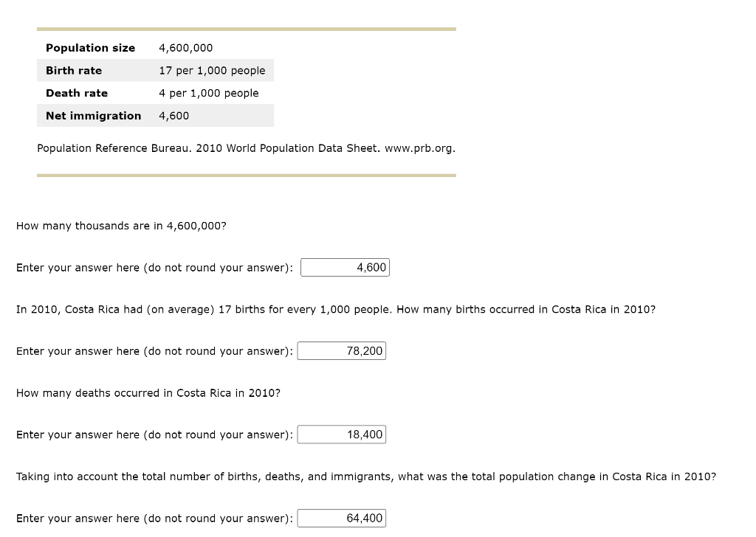Select the population change field showing 64,400
Viewport: 756px width, 537px height.
[341, 518]
